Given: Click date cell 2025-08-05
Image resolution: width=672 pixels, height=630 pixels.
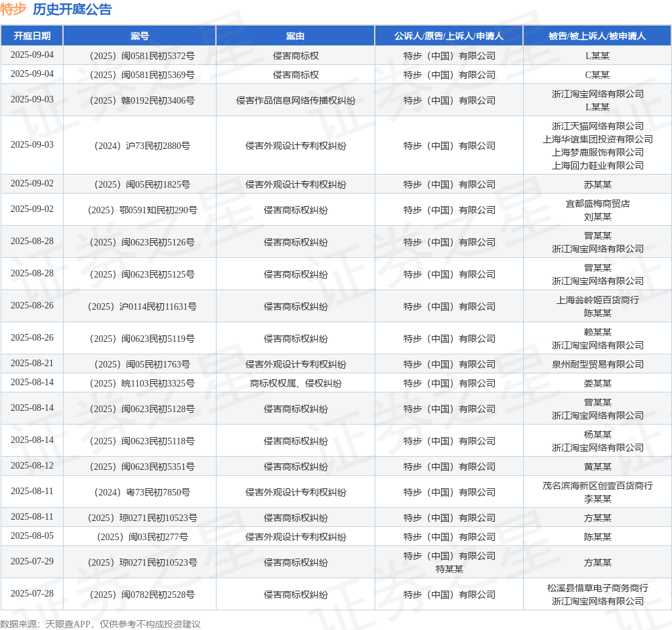Looking at the screenshot, I should click(32, 535).
